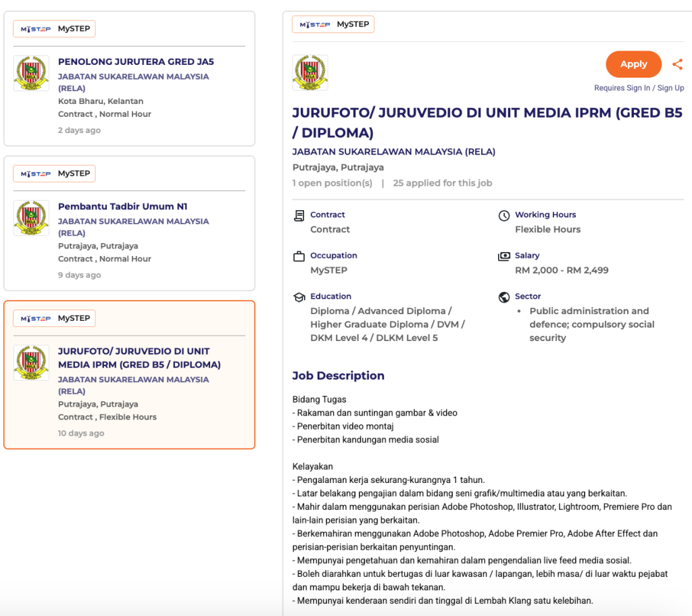Click the orange share icon
The width and height of the screenshot is (692, 616).
(x=677, y=65)
